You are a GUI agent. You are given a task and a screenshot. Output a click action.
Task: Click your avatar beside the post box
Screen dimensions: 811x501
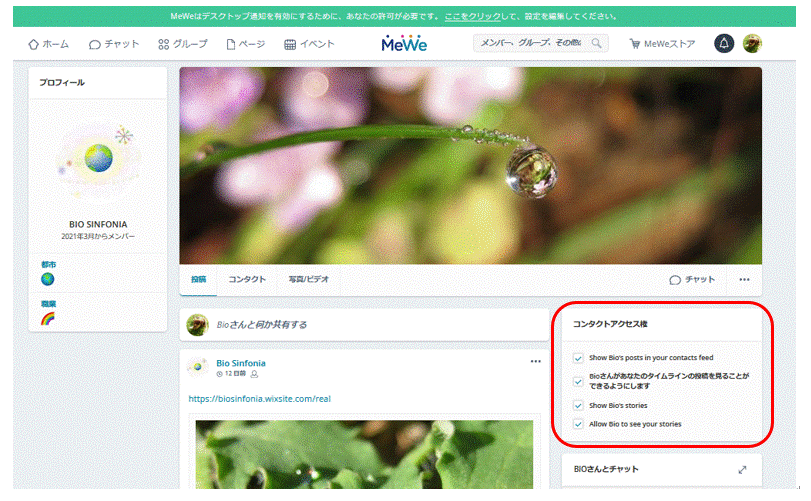click(197, 325)
